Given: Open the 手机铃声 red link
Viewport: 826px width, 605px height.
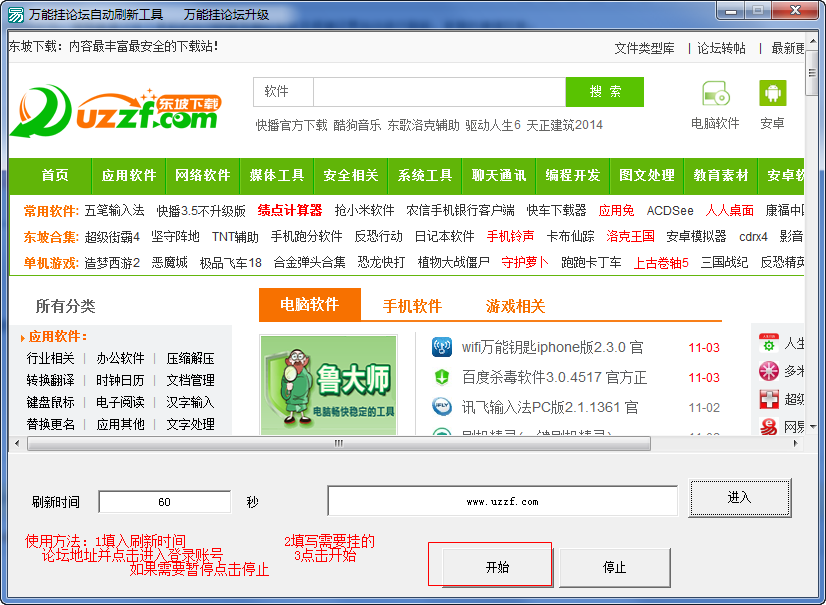Looking at the screenshot, I should click(510, 236).
